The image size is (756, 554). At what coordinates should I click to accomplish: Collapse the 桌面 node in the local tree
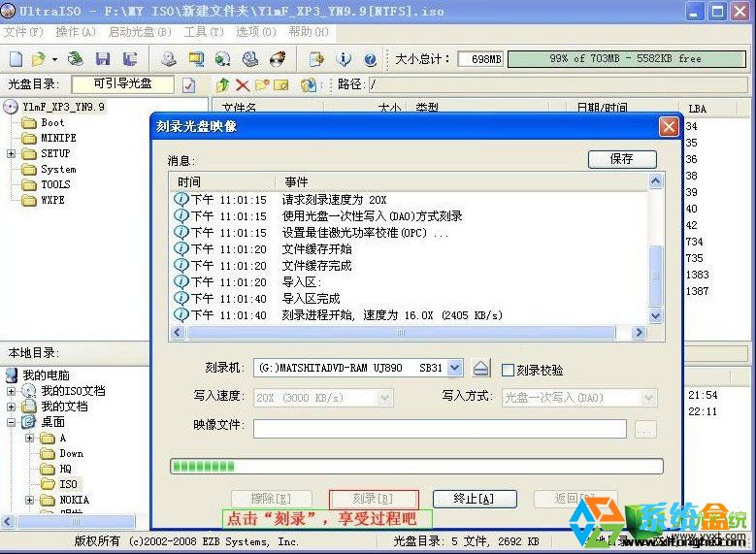point(11,422)
